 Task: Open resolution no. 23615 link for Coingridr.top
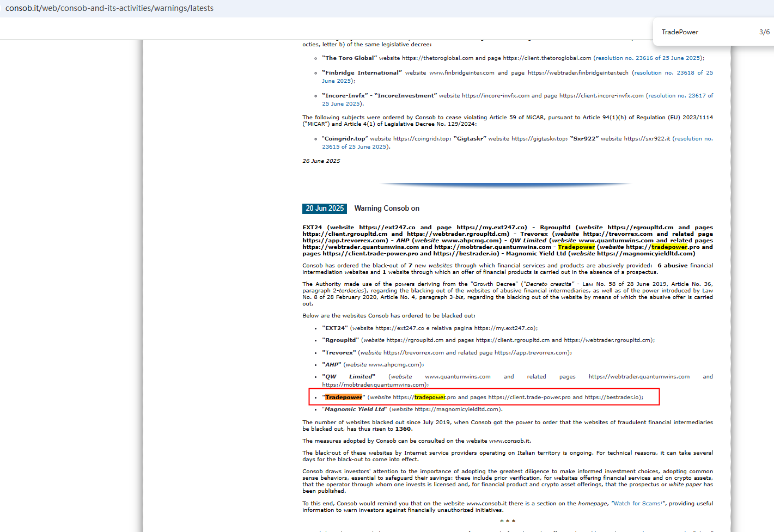pos(693,139)
